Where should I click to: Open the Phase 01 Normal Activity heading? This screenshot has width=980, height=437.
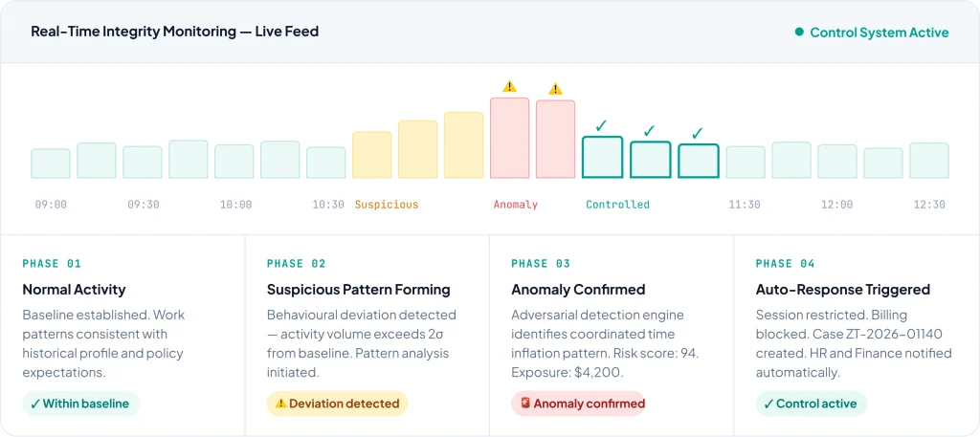74,289
